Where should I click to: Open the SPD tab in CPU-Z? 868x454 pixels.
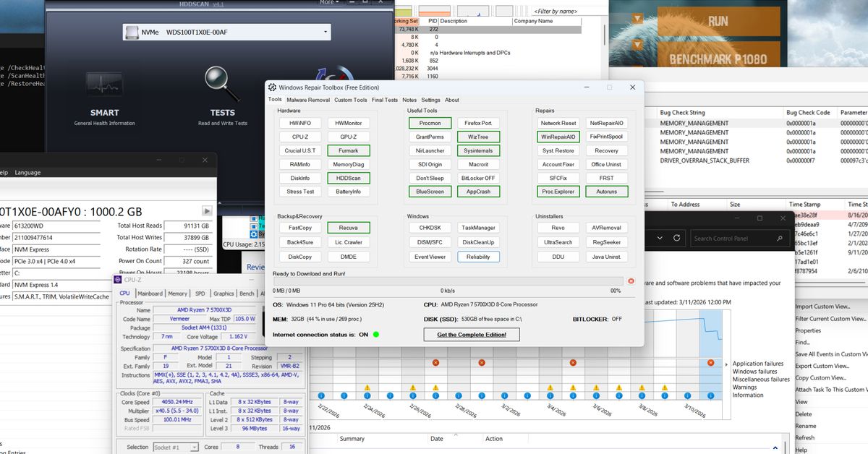tap(200, 294)
